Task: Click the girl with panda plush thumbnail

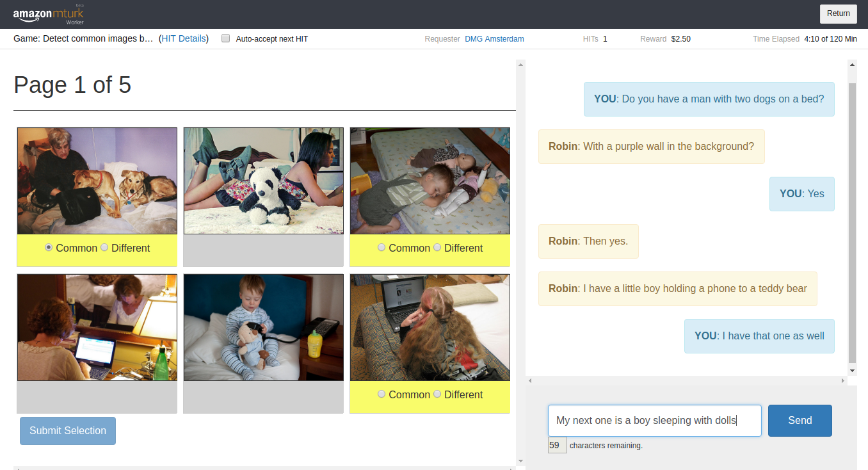Action: point(264,181)
